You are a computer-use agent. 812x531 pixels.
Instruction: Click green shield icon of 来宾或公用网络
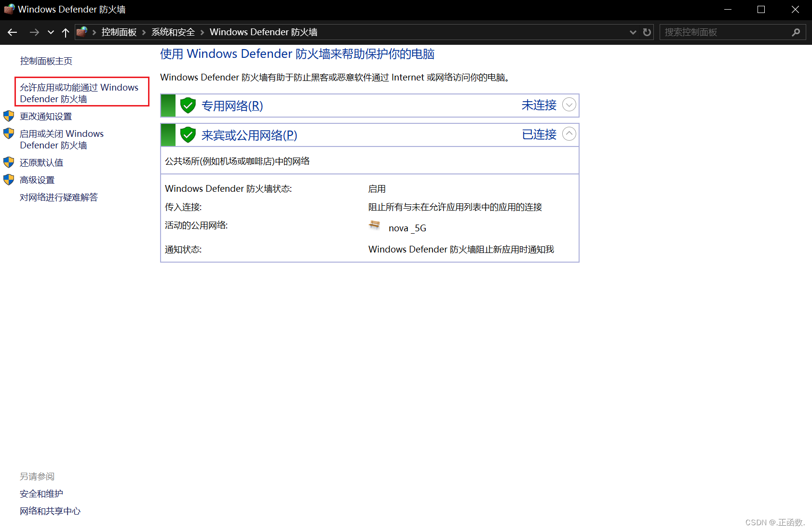coord(188,135)
